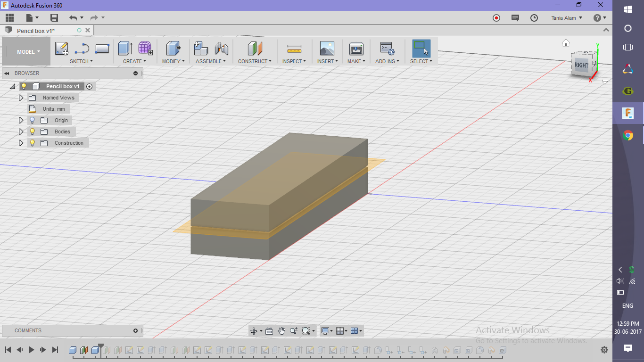Select the New Component assemble tool
The image size is (644, 362).
pos(201,49)
